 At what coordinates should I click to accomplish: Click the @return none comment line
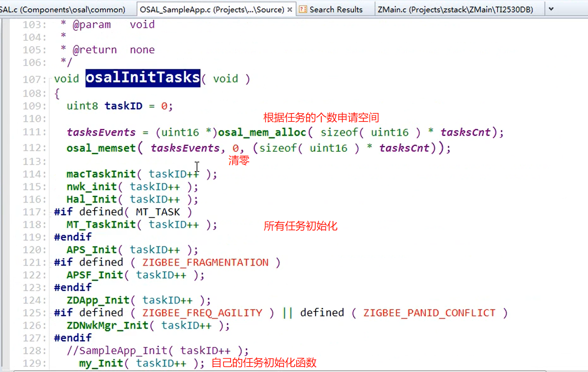[108, 50]
